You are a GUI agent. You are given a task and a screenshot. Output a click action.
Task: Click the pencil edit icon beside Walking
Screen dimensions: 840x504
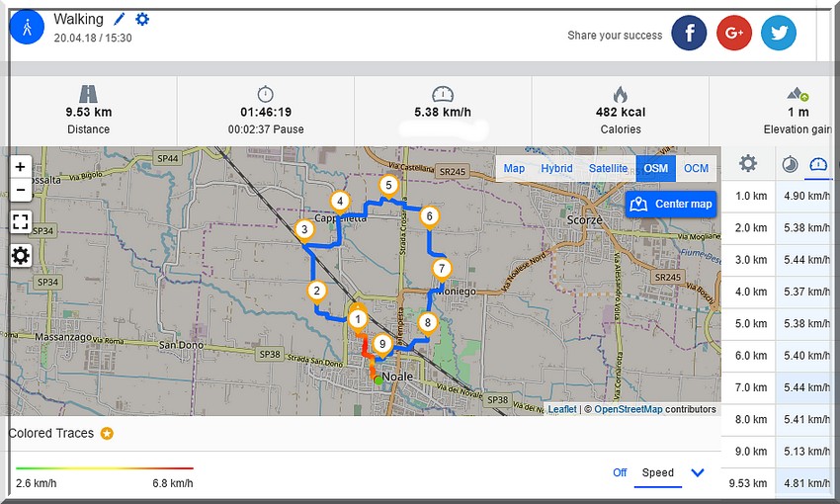pyautogui.click(x=120, y=19)
